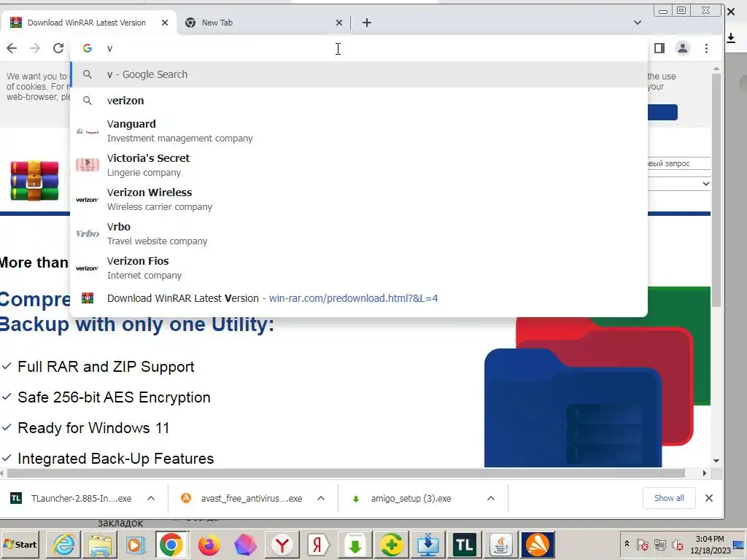Click the vertical page scrollbar thumb
Screen dimensions: 747x560
click(716, 190)
